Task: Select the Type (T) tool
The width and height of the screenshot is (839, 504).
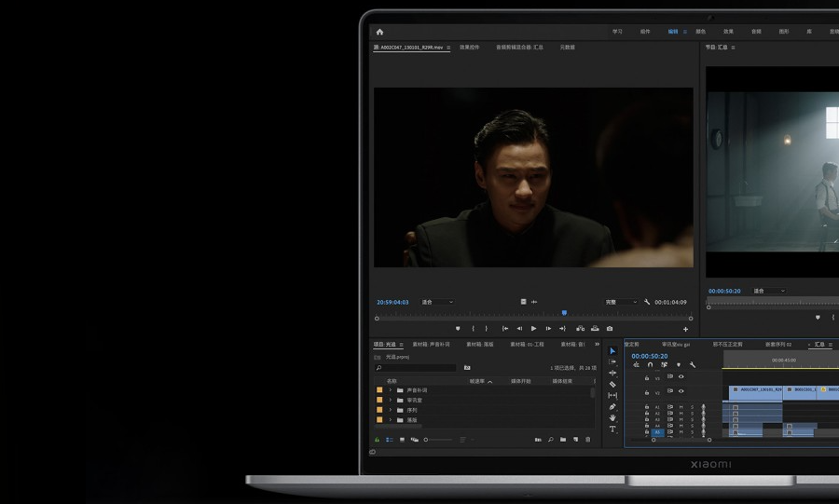Action: 612,429
